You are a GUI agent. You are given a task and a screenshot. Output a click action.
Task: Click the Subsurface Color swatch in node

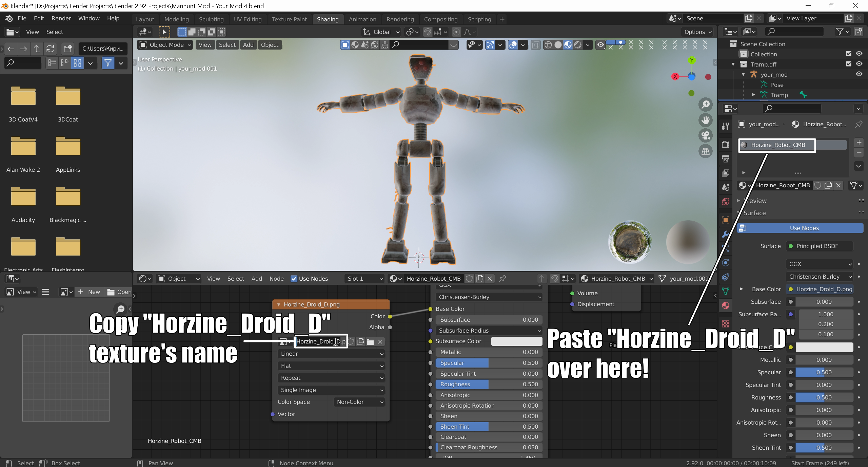click(x=516, y=341)
